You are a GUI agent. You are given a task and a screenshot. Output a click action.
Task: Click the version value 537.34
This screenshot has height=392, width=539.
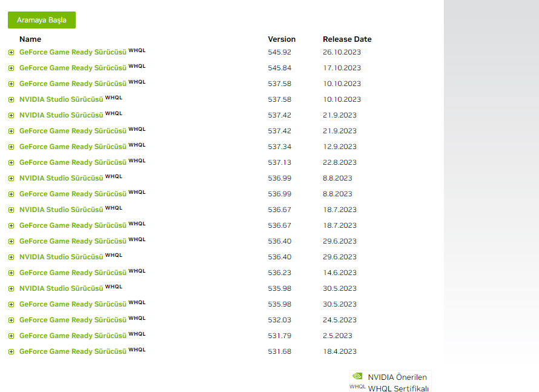(x=279, y=147)
